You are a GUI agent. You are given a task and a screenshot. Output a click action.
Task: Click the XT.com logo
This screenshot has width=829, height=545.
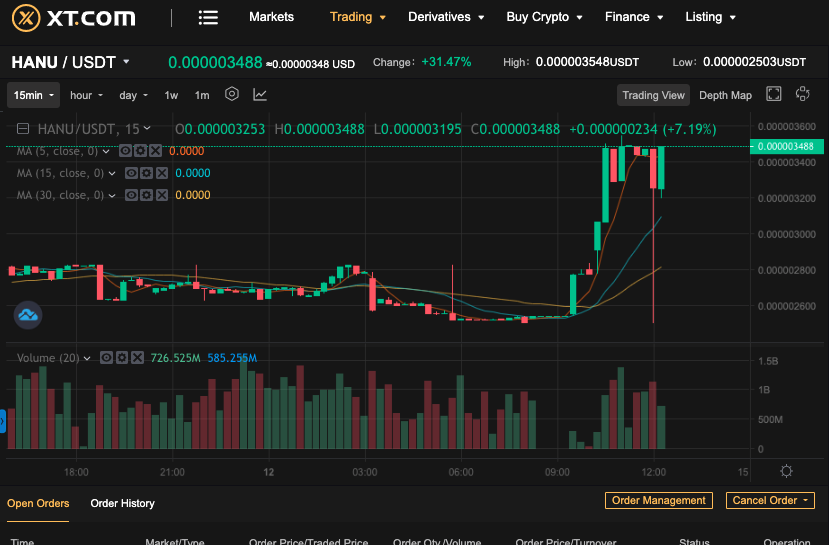73,18
